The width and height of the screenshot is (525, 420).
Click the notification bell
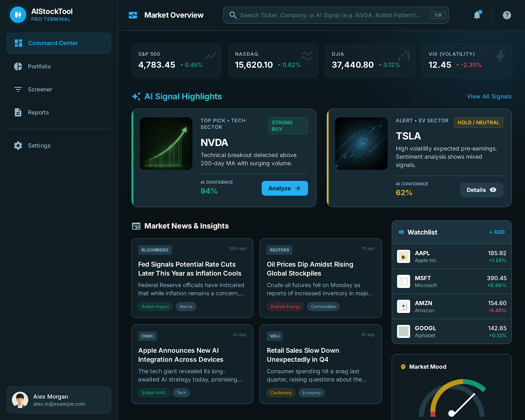pyautogui.click(x=477, y=15)
